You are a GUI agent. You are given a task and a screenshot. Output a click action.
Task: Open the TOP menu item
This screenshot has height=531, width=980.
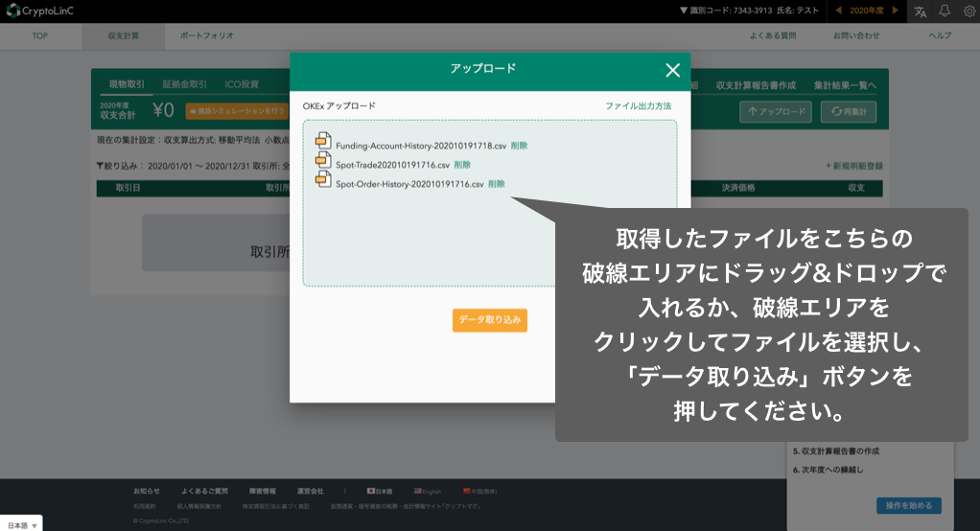tap(40, 36)
